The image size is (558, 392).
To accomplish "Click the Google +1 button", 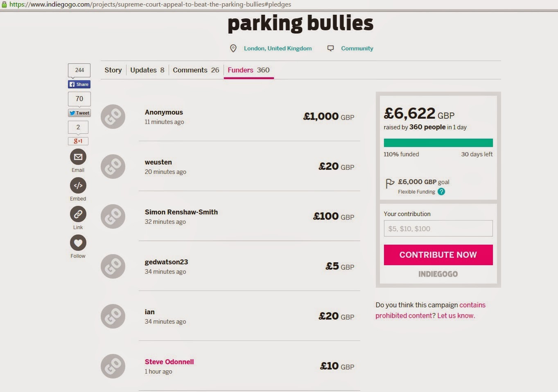I will point(78,141).
